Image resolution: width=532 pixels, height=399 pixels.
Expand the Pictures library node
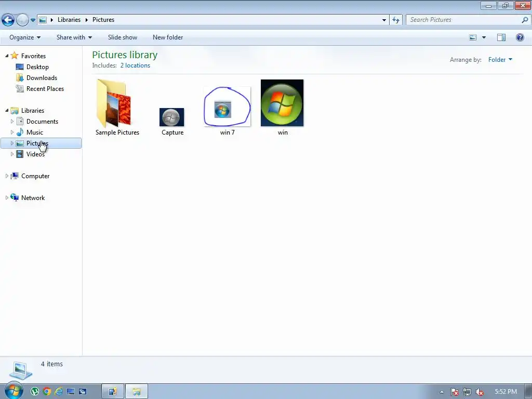[12, 143]
